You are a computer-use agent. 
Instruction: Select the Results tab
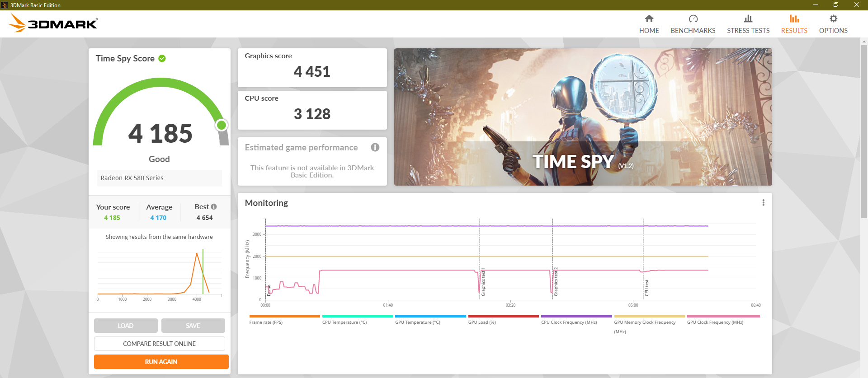[794, 24]
